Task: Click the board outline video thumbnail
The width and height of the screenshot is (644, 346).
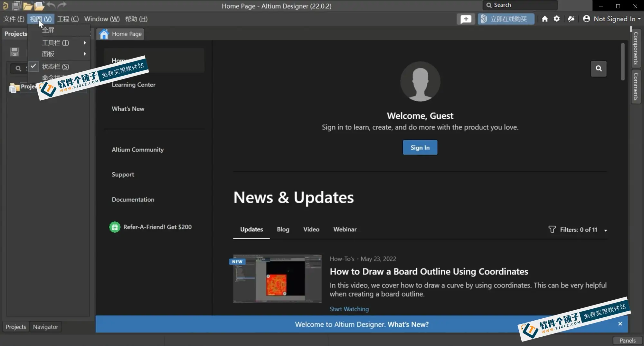Action: pos(277,279)
